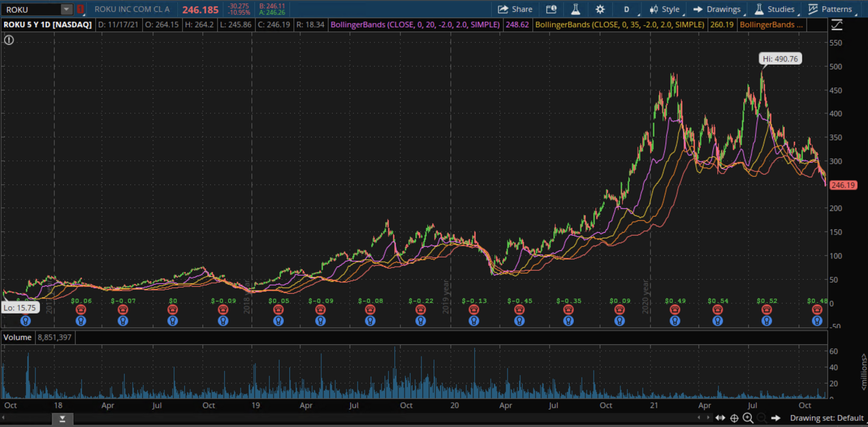Click the phone icon under $-0.22
Screen dimensions: 868x427
[x=421, y=310]
